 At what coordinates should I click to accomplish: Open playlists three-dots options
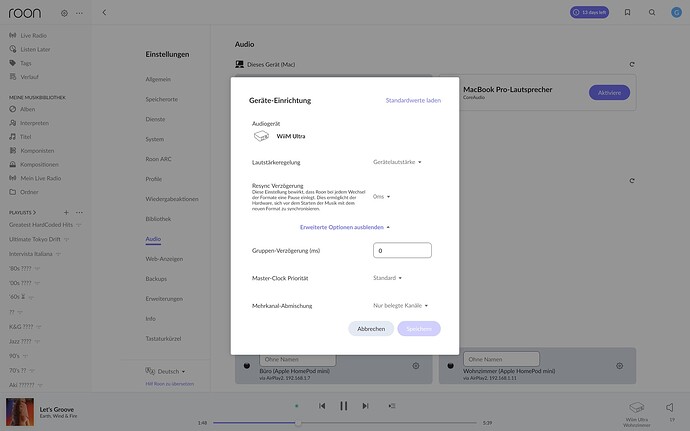point(79,212)
